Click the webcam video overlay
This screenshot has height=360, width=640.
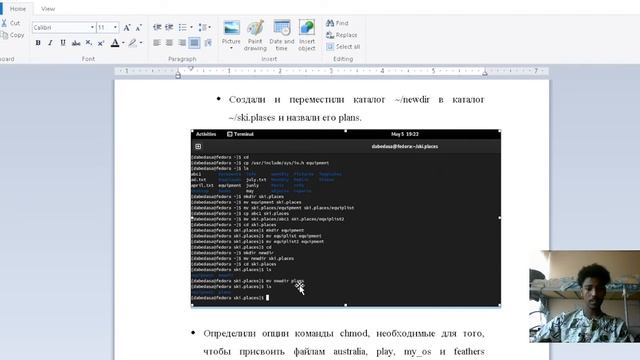pyautogui.click(x=584, y=296)
